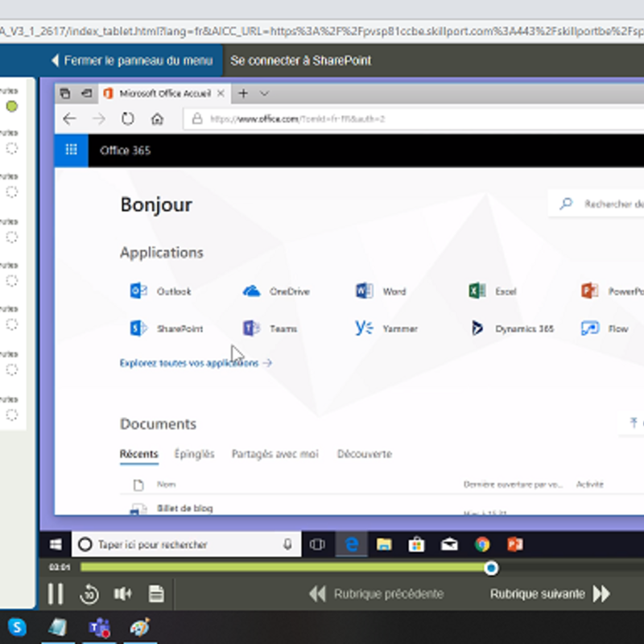The image size is (644, 644).
Task: Open Microsoft Store in the video taskbar
Action: tap(416, 545)
